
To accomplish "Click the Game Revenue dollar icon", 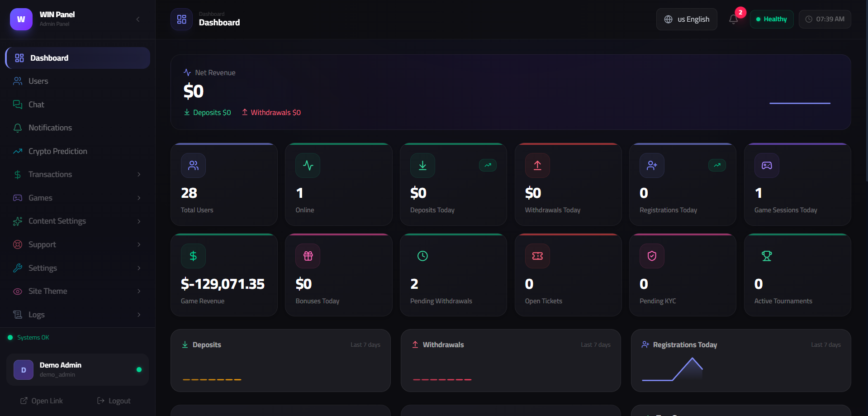I will point(193,256).
